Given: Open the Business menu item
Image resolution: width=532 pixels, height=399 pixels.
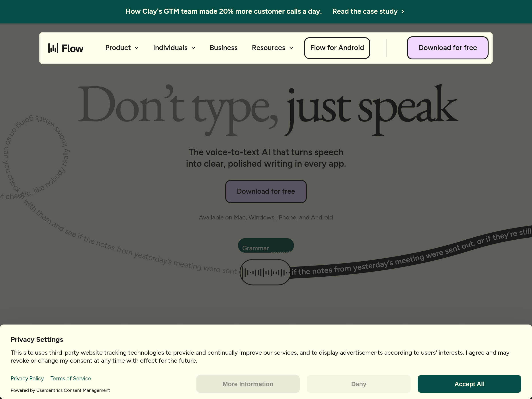Looking at the screenshot, I should click(223, 48).
